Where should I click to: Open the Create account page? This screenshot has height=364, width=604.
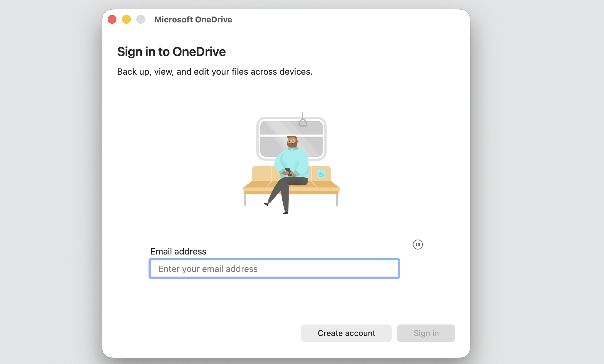[x=346, y=333]
